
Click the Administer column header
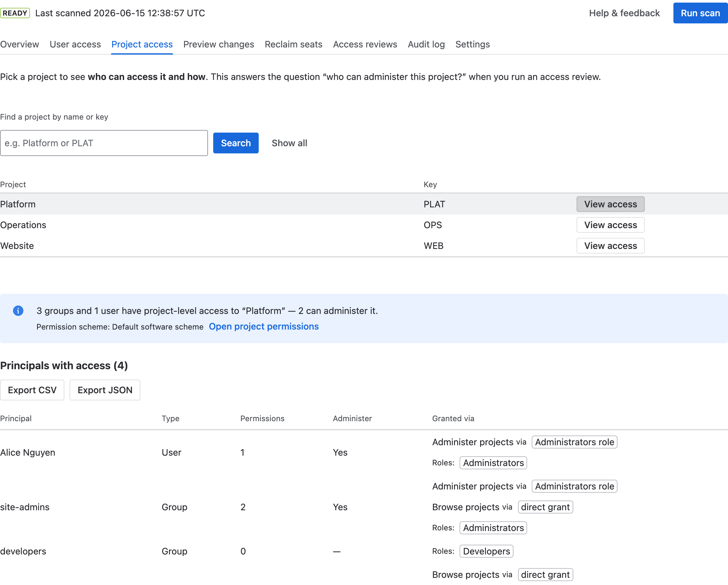[x=352, y=419]
